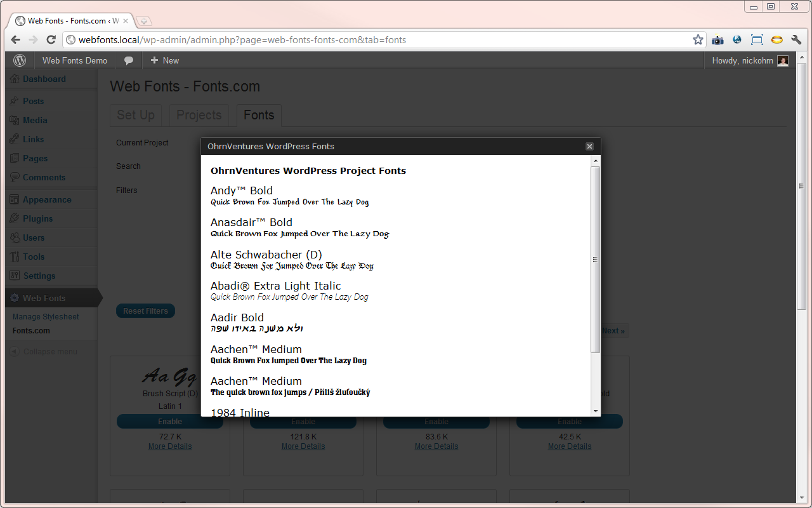Open the New content menu in admin bar
This screenshot has height=508, width=812.
164,60
